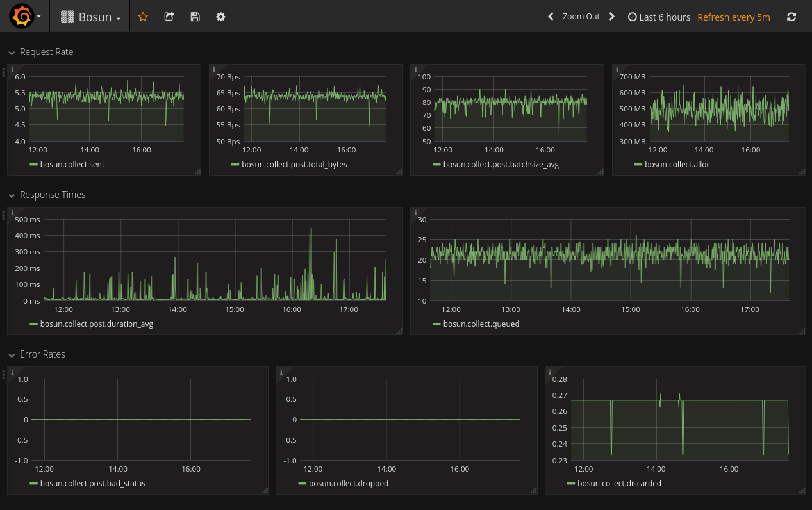The width and height of the screenshot is (812, 510).
Task: Open the Last 6 hours time picker
Action: point(659,17)
